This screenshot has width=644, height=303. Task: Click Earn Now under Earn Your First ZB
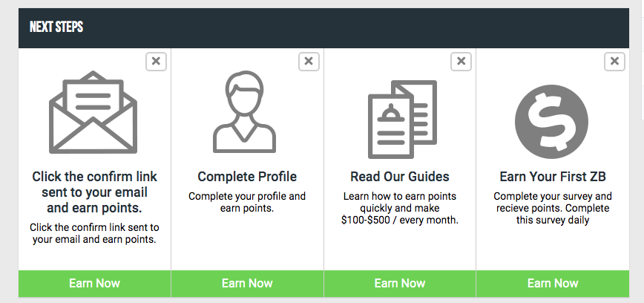(553, 284)
